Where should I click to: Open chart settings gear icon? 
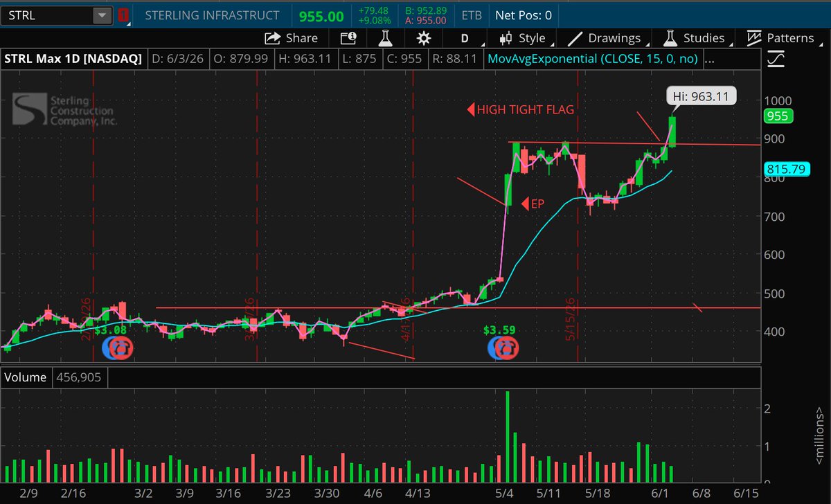422,38
